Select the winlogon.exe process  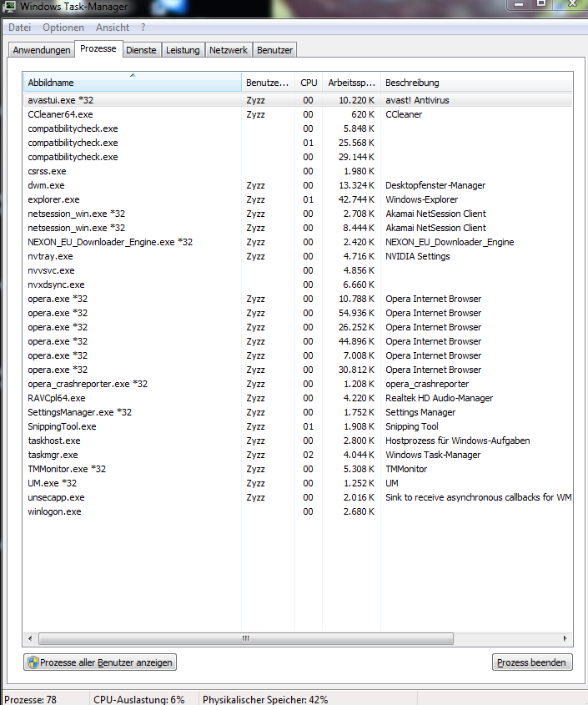(x=298, y=511)
